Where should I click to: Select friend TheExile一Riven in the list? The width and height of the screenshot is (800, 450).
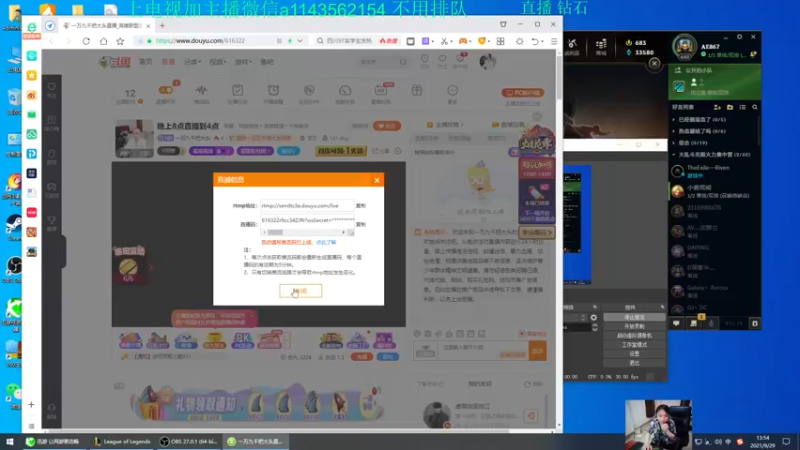pyautogui.click(x=713, y=171)
